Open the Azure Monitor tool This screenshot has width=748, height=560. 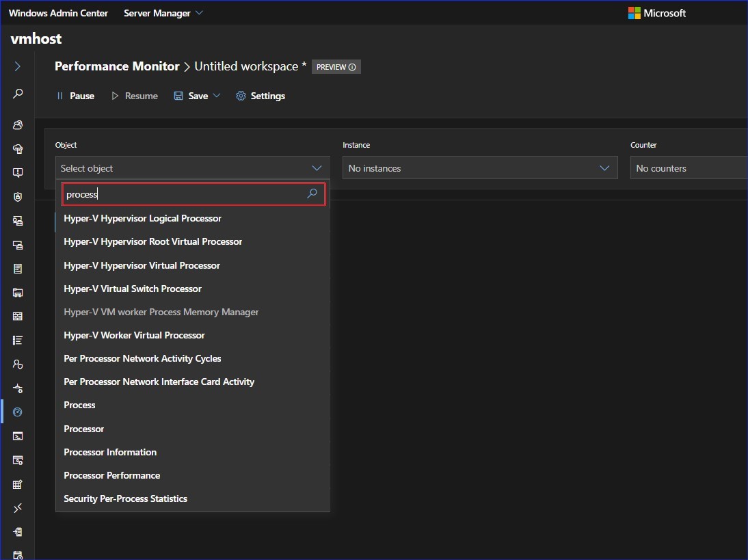tap(18, 173)
